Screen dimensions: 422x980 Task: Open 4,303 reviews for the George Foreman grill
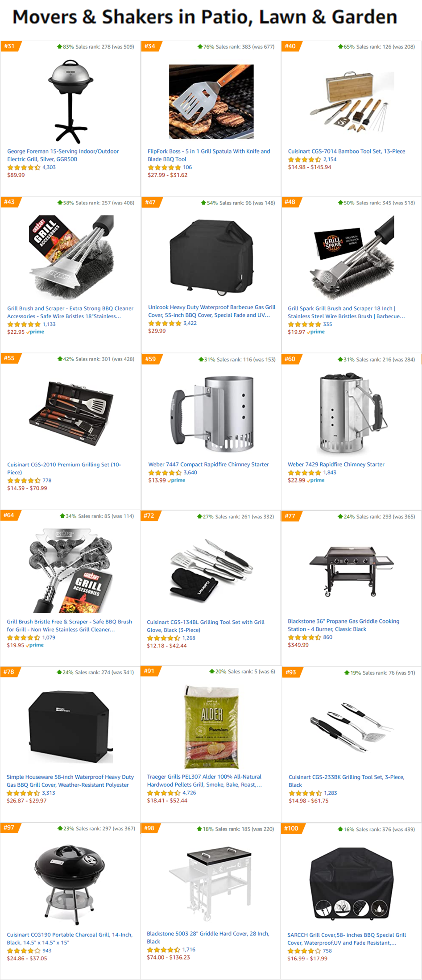click(x=49, y=167)
